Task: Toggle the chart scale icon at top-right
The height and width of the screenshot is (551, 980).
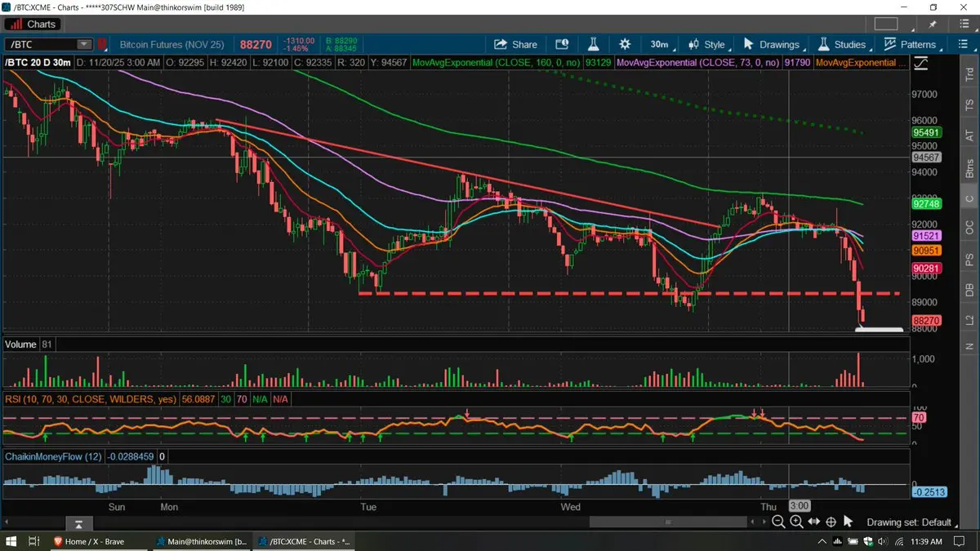Action: [921, 62]
